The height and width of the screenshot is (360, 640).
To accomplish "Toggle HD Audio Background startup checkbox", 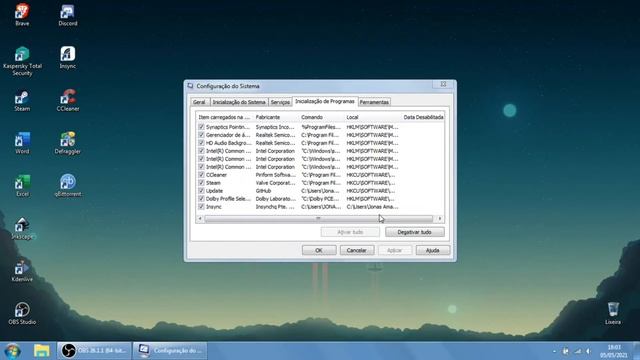I will click(x=201, y=143).
